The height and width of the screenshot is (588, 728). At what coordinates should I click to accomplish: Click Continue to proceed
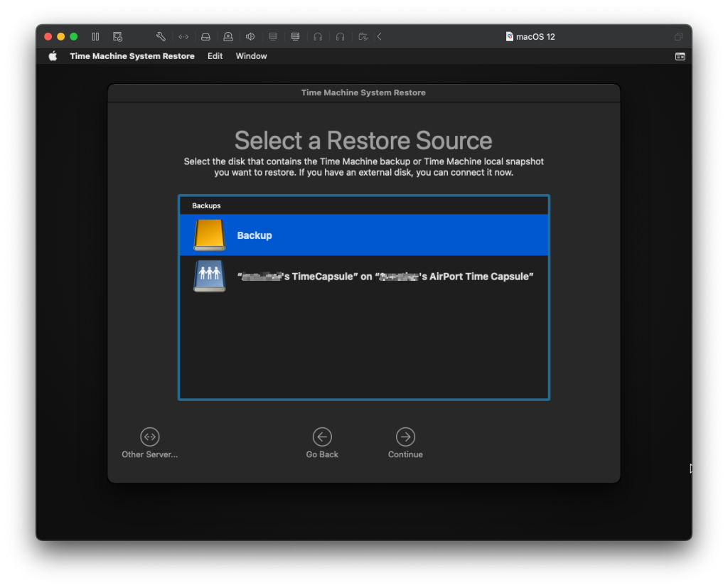pyautogui.click(x=405, y=444)
